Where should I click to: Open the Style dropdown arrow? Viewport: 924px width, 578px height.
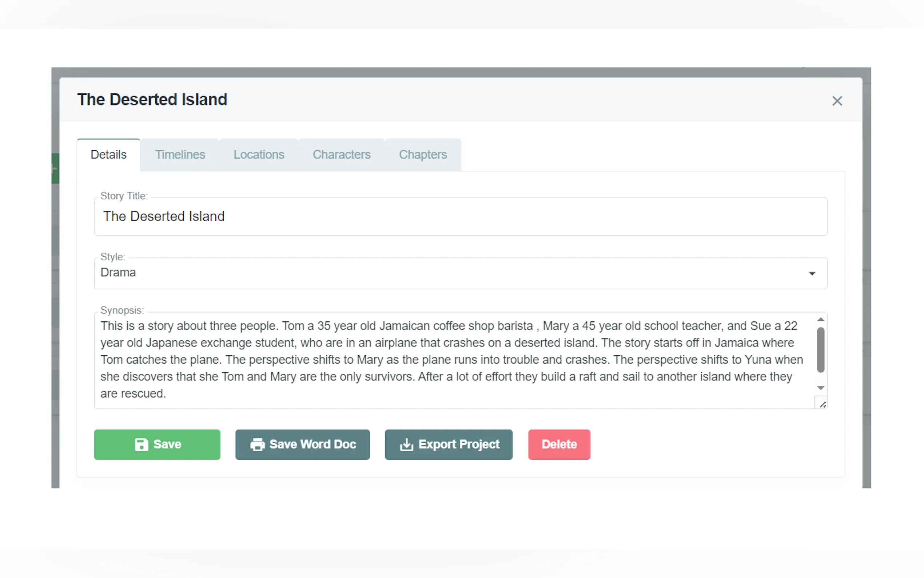tap(812, 273)
